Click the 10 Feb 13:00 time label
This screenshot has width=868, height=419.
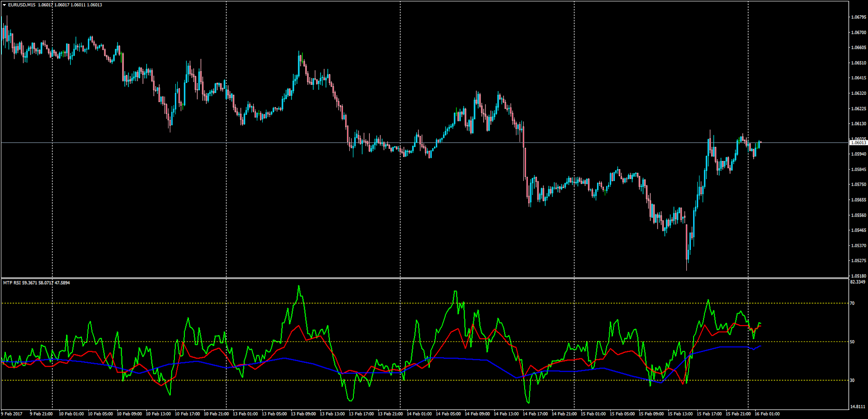coord(158,414)
